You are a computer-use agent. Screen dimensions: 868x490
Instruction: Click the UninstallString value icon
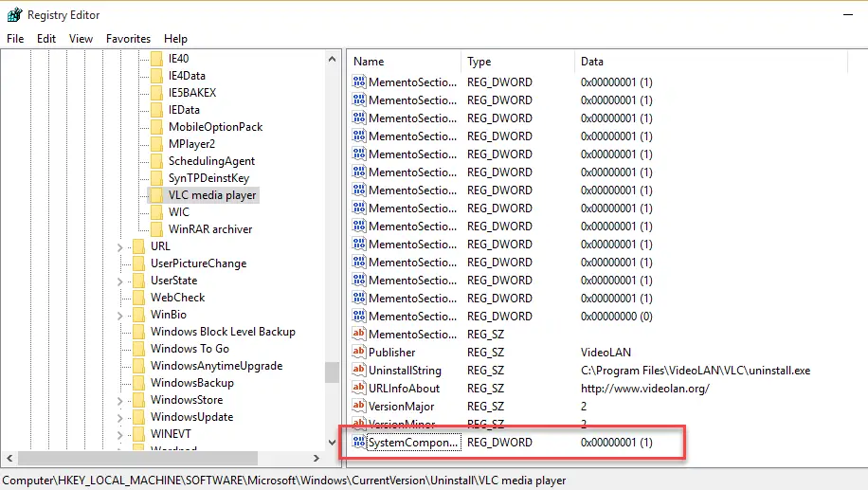coord(359,371)
